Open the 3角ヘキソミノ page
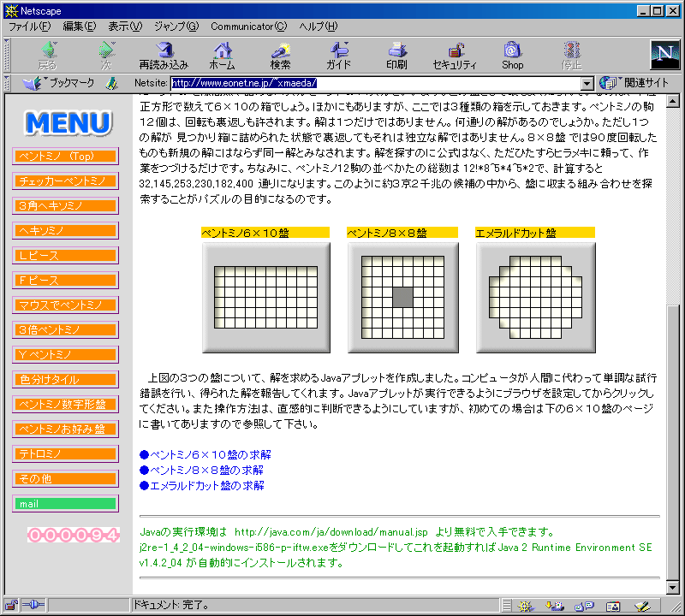This screenshot has height=616, width=685. point(66,205)
